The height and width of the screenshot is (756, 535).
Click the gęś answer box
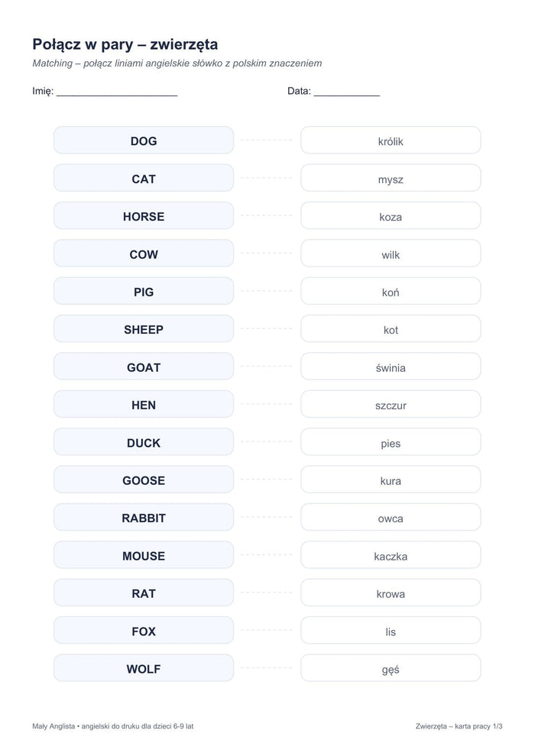[x=391, y=668]
